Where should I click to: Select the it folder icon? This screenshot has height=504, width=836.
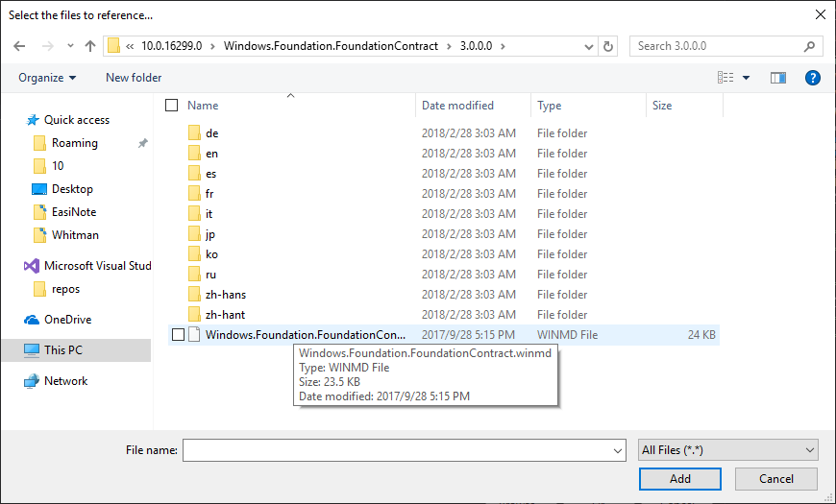point(194,214)
